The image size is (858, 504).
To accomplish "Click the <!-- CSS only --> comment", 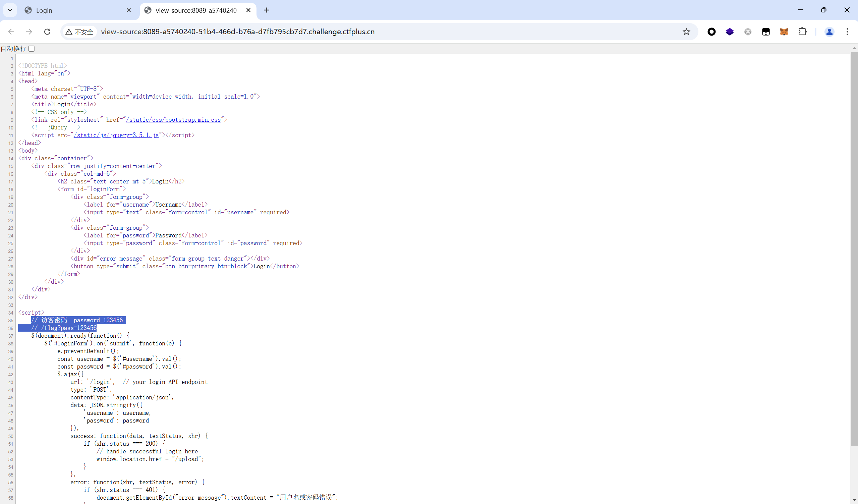I will [59, 112].
